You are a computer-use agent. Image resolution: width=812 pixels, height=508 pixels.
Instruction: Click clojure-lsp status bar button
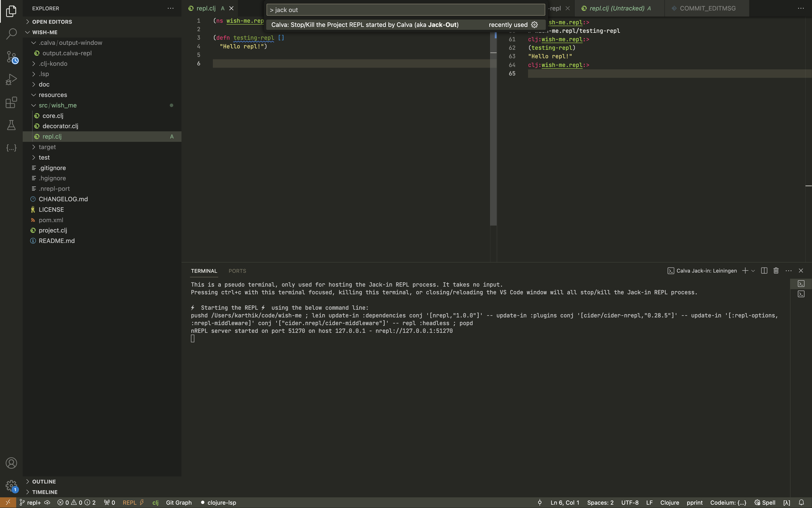[218, 503]
